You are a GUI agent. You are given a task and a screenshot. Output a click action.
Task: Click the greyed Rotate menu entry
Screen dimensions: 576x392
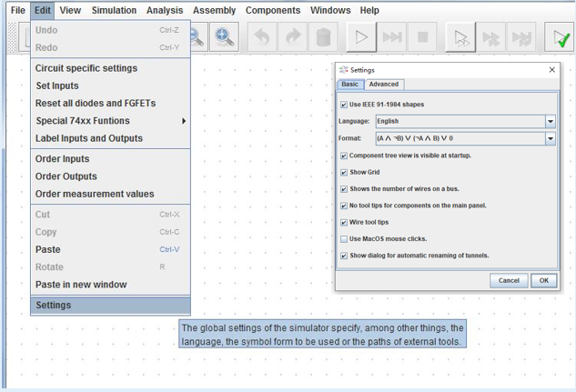[110, 267]
